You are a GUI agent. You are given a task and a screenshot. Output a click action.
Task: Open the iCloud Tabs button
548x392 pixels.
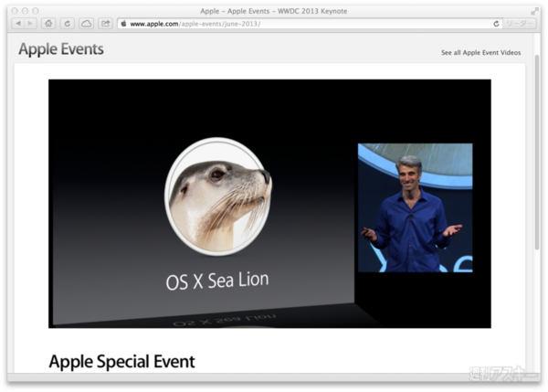tap(87, 24)
